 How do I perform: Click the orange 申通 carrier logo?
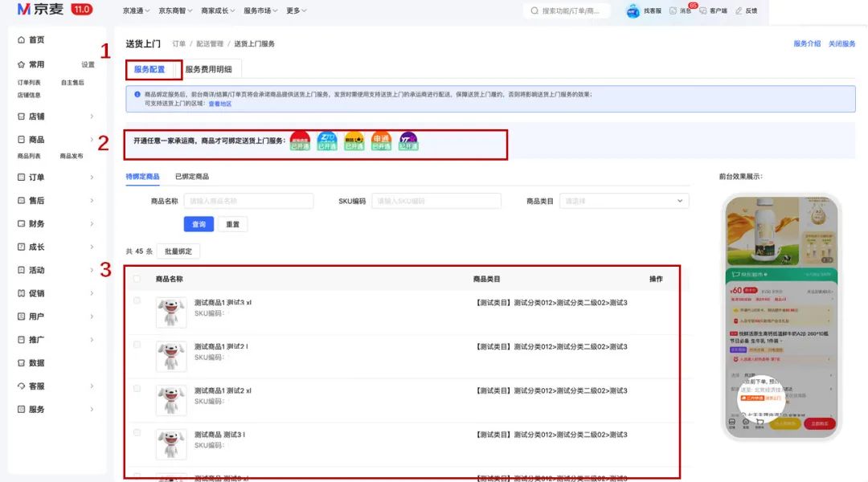coord(382,141)
